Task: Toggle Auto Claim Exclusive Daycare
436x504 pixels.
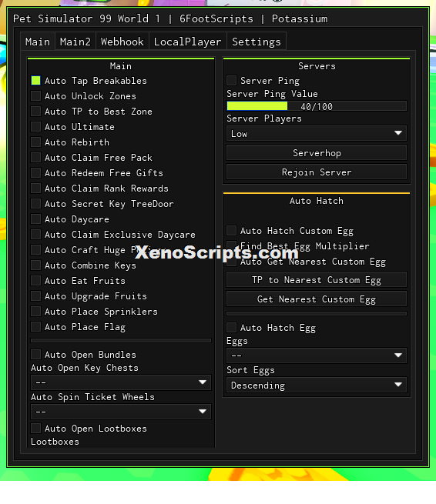Action: click(x=35, y=235)
